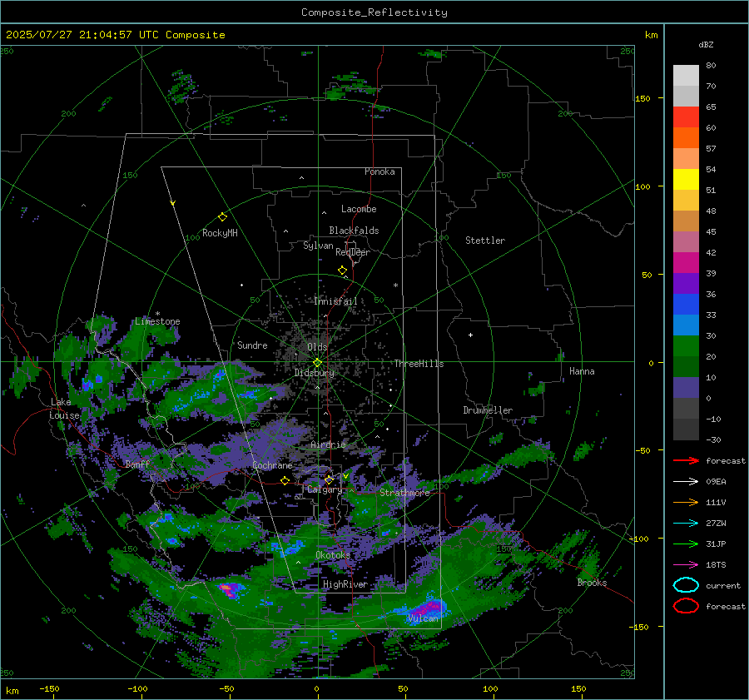Select the light blue 30–33 dBZ swatch

coord(686,325)
